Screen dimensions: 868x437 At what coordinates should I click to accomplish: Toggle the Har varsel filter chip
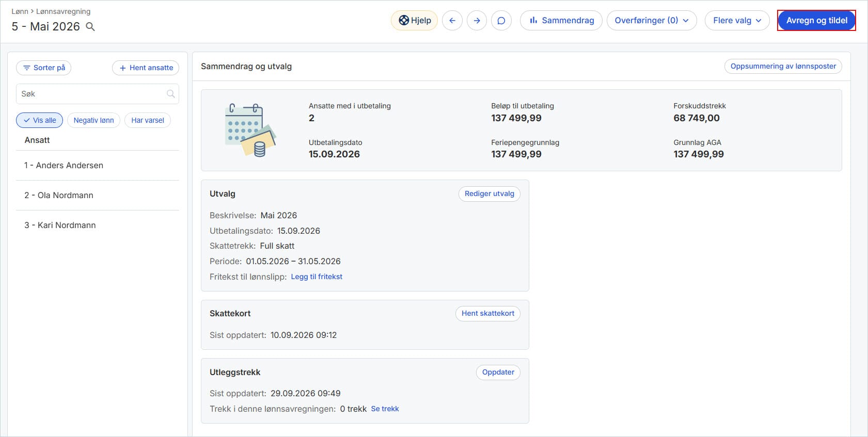click(148, 120)
